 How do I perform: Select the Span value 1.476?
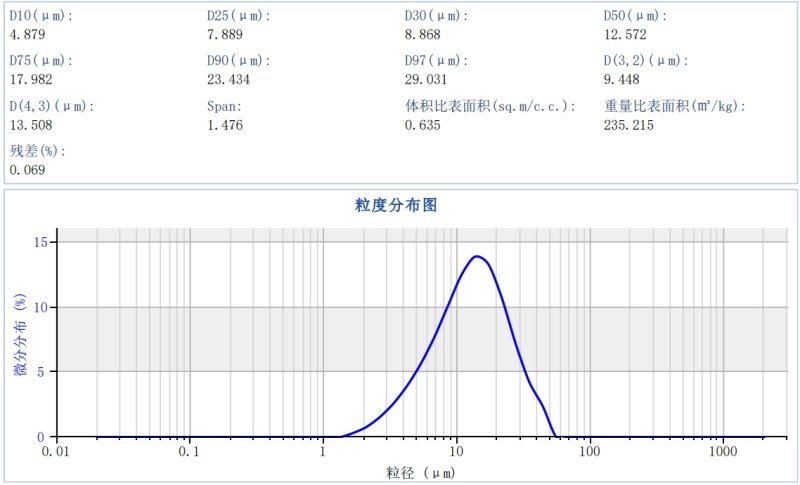tap(225, 125)
